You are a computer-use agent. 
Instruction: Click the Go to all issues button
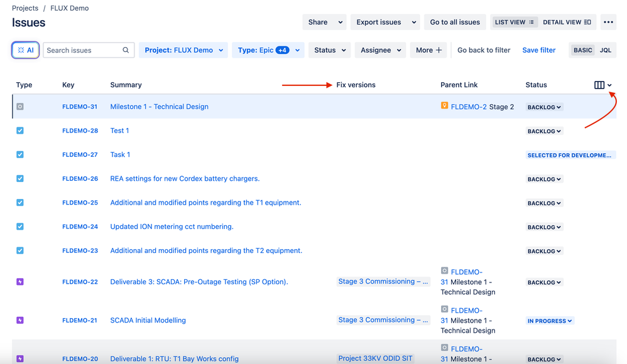[x=455, y=22]
